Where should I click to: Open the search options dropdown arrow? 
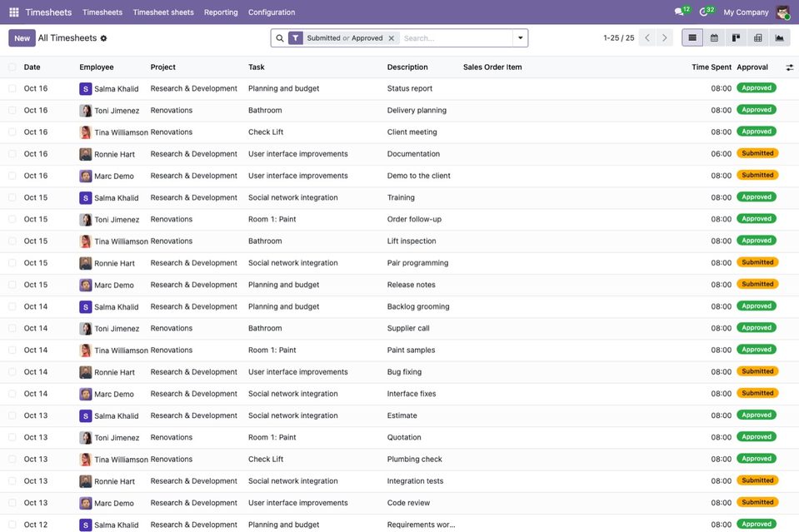click(520, 38)
